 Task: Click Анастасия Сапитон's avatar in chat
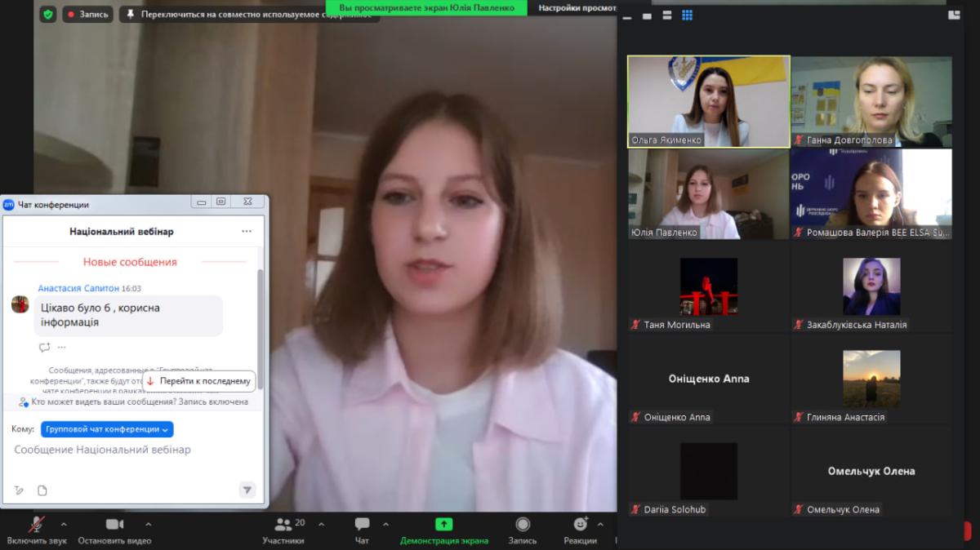tap(20, 304)
